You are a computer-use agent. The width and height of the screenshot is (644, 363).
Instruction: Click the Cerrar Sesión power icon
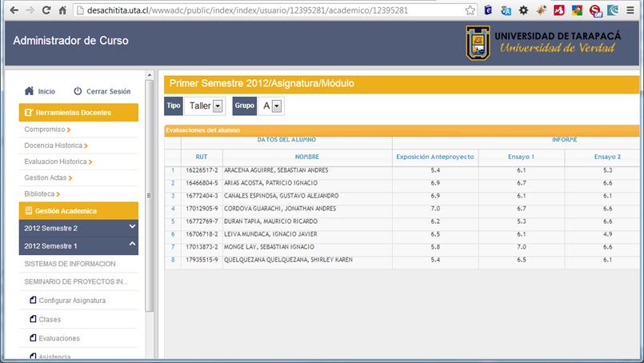(x=78, y=91)
